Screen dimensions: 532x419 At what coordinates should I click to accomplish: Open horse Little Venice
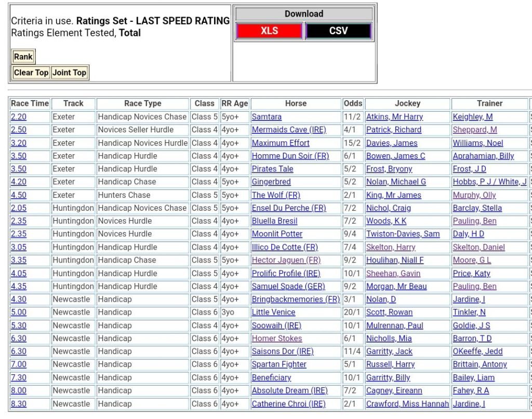coord(273,313)
